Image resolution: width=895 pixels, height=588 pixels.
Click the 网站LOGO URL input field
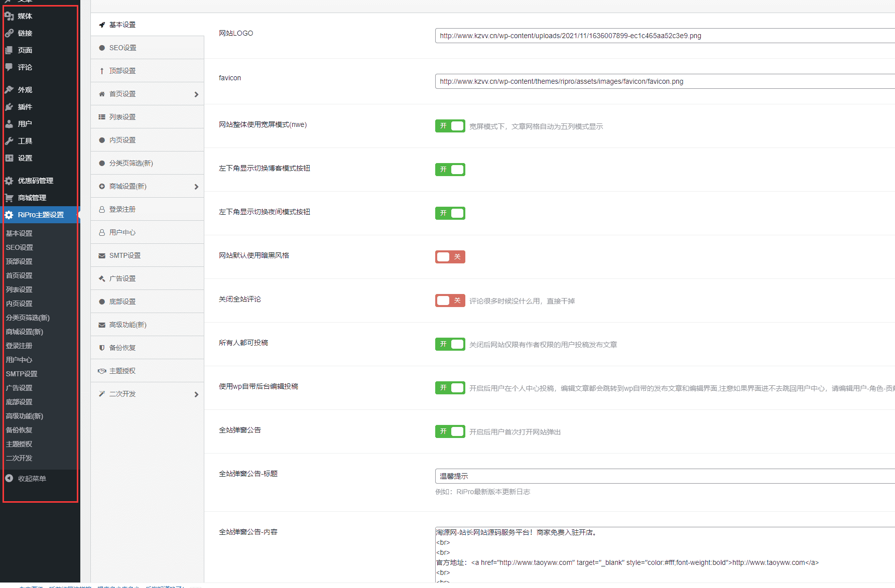[x=665, y=36]
